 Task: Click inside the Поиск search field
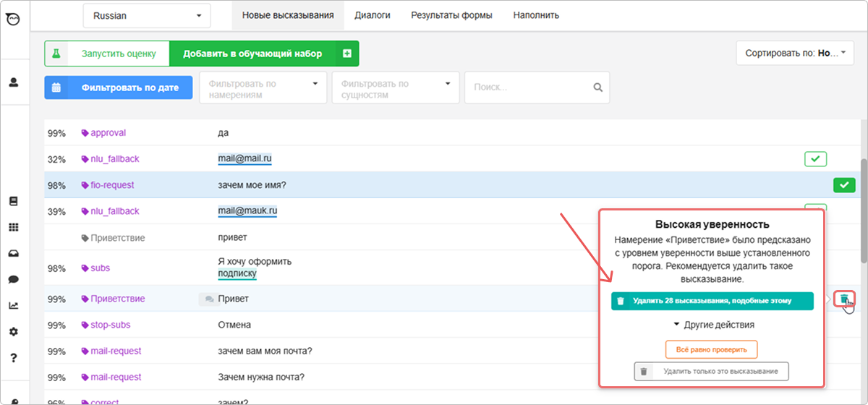[x=532, y=88]
